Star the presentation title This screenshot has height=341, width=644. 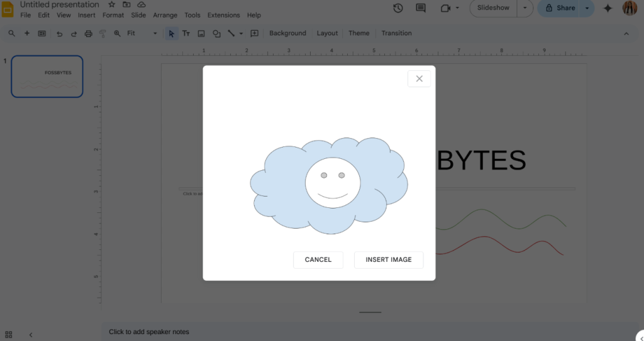112,4
